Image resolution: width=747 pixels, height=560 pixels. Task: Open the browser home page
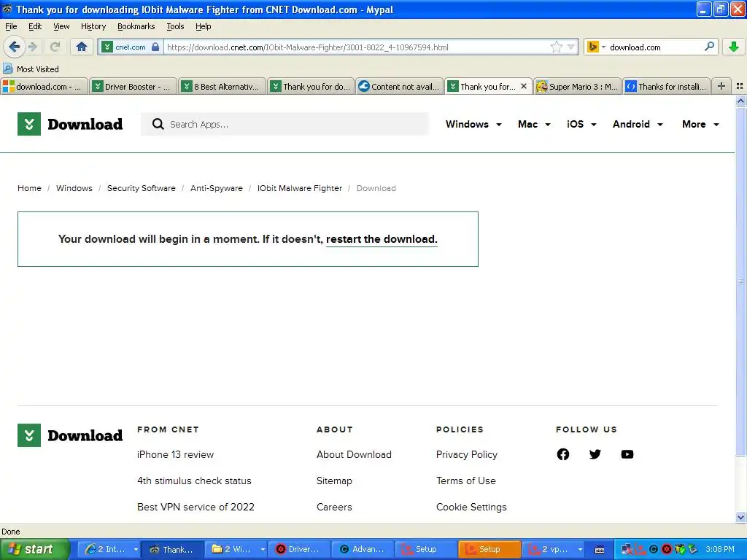(82, 47)
